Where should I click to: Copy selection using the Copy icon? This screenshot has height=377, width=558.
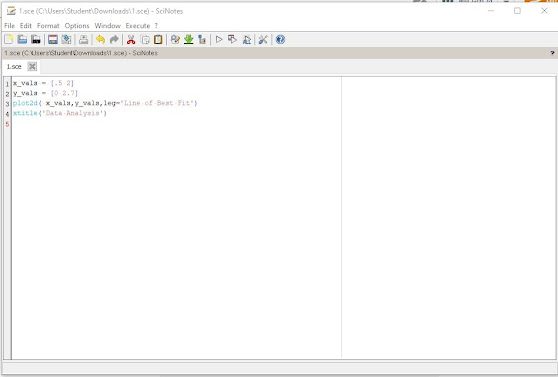click(x=145, y=40)
